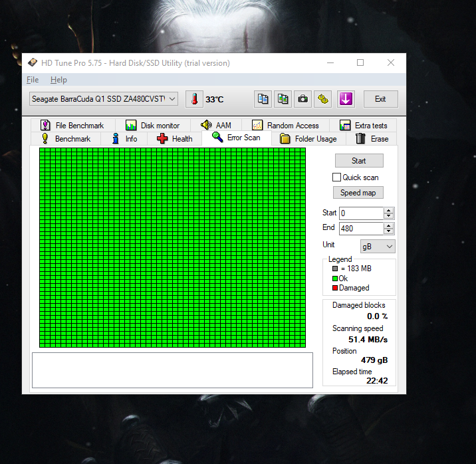Viewport: 476px width, 464px height.
Task: Open the Random Access tab
Action: (285, 126)
